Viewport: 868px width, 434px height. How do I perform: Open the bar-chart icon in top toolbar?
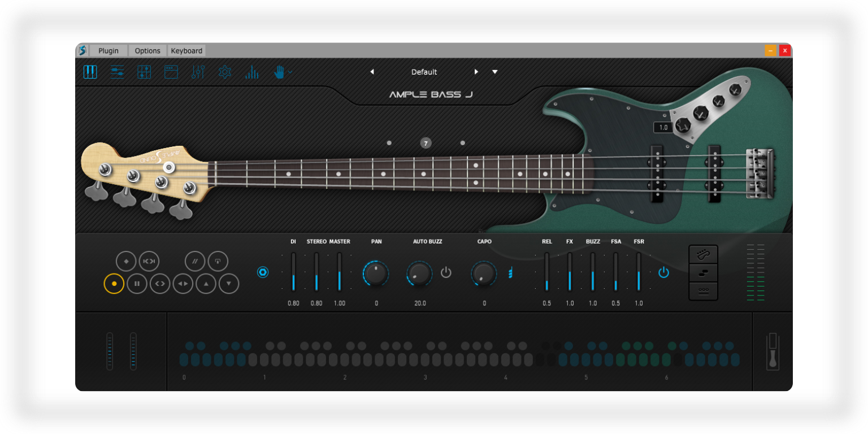(x=252, y=72)
